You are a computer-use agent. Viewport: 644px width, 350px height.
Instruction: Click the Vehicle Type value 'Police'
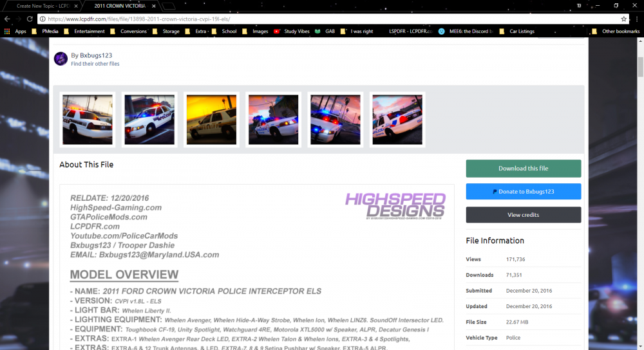513,338
